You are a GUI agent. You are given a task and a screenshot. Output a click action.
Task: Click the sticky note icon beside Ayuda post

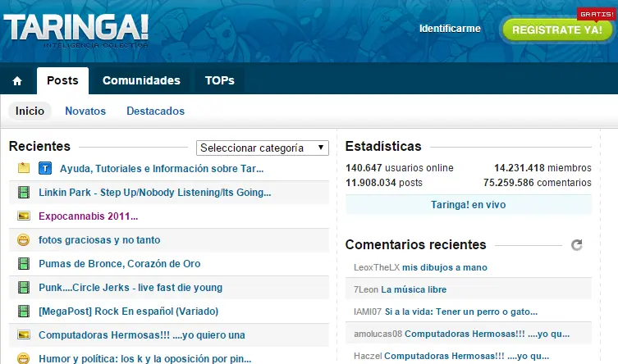click(x=24, y=168)
